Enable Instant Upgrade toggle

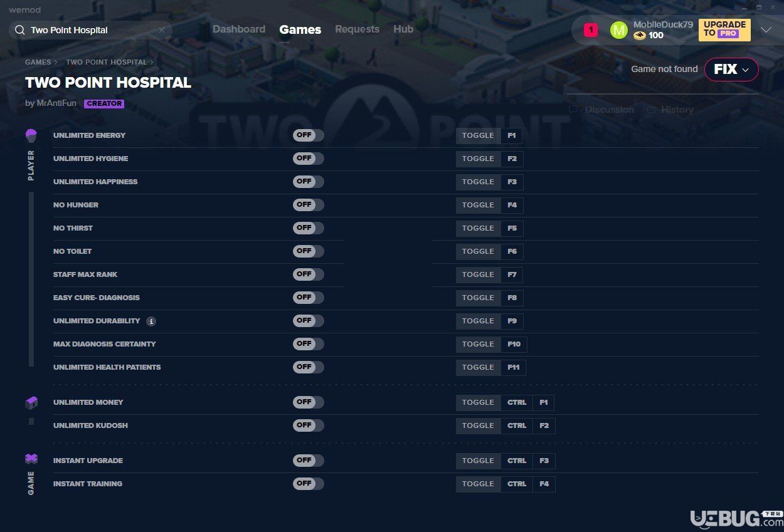coord(309,461)
